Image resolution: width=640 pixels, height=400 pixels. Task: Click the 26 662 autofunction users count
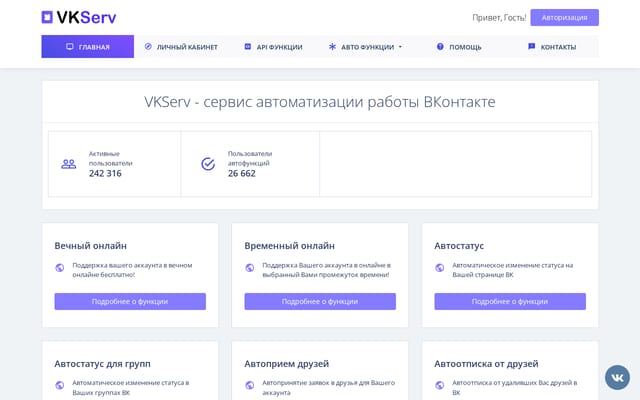click(242, 173)
